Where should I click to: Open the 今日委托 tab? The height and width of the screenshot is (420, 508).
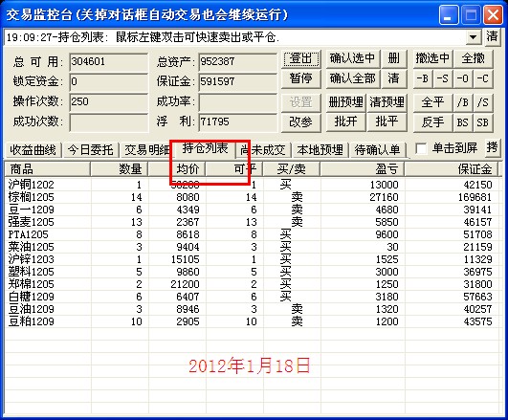pyautogui.click(x=90, y=150)
